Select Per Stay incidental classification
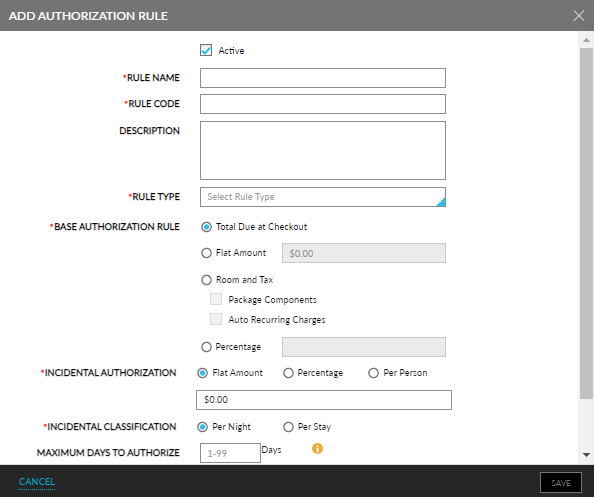The width and height of the screenshot is (594, 497). (288, 427)
